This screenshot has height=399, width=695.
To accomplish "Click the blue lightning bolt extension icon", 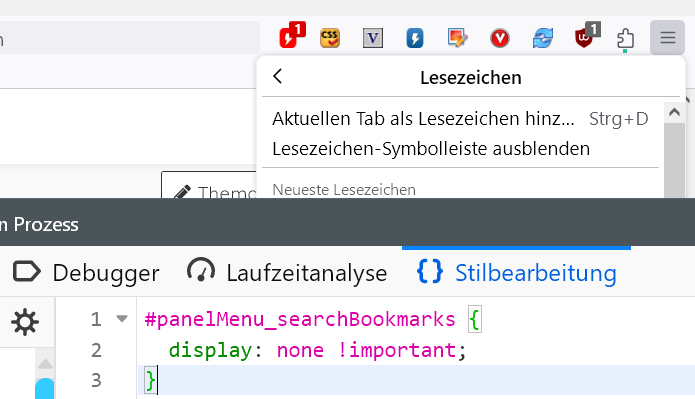I will coord(415,38).
